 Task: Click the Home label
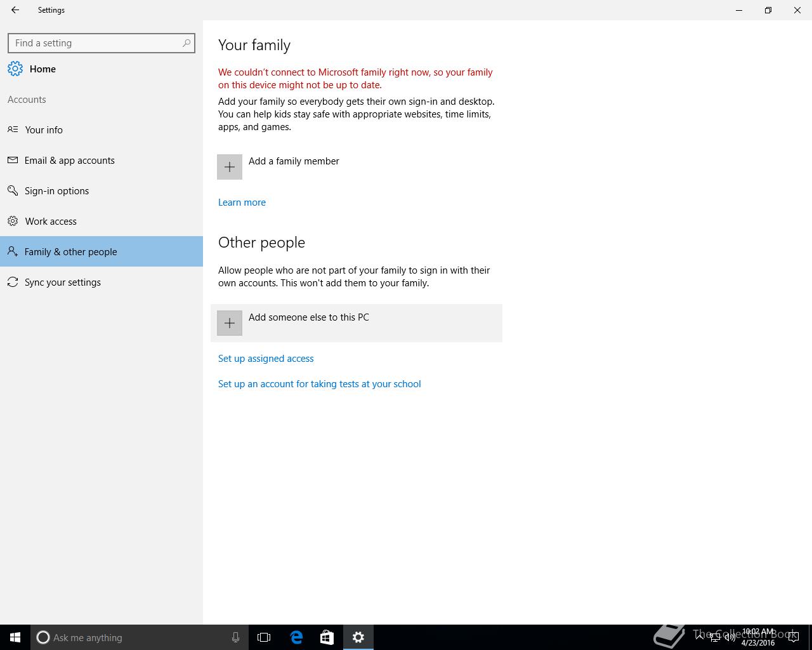tap(43, 69)
